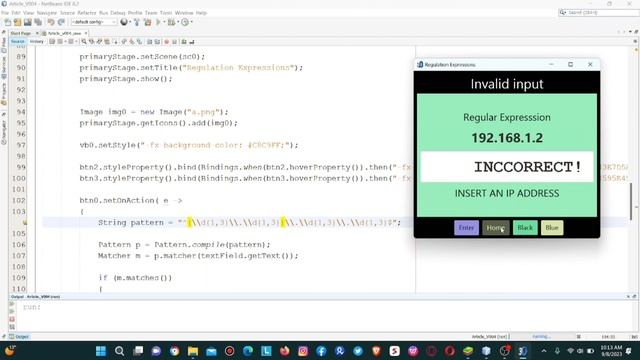
Task: Click the green Run Project arrow
Action: 158,22
